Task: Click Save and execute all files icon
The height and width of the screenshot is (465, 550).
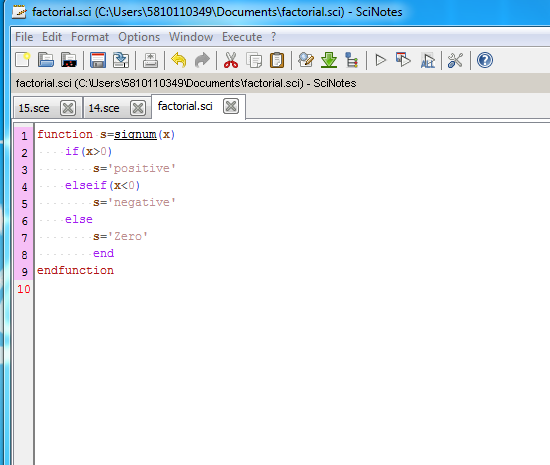Action: 427,60
